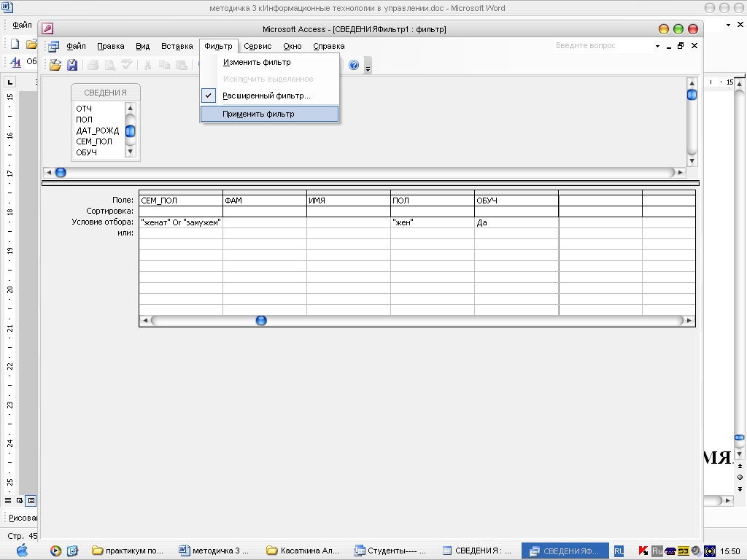747x560 pixels.
Task: Click СЕМ_ПОЛ field cell in grid
Action: (181, 201)
